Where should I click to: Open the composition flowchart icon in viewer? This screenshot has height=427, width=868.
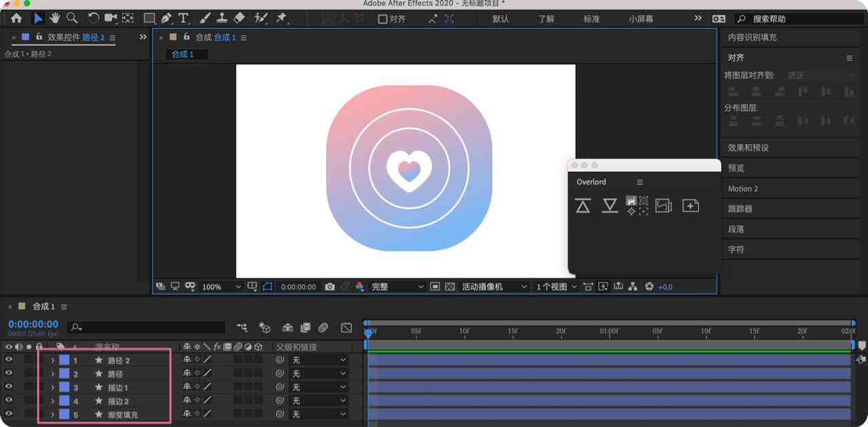click(x=633, y=287)
